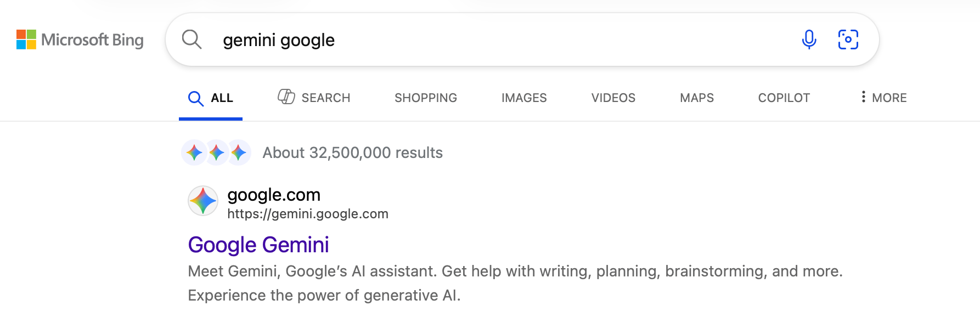This screenshot has height=317, width=980.
Task: Switch to the COPILOT tab
Action: click(x=784, y=98)
